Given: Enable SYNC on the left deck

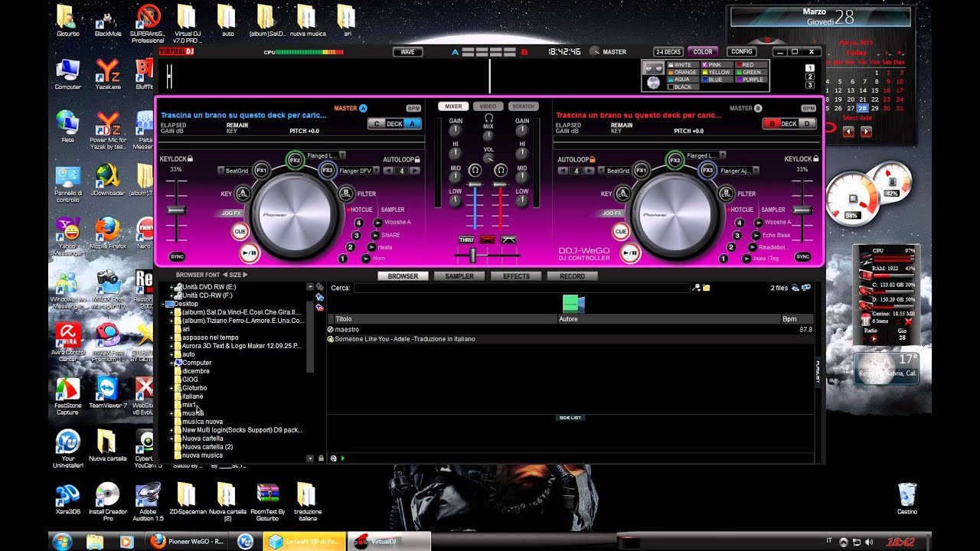Looking at the screenshot, I should 177,257.
